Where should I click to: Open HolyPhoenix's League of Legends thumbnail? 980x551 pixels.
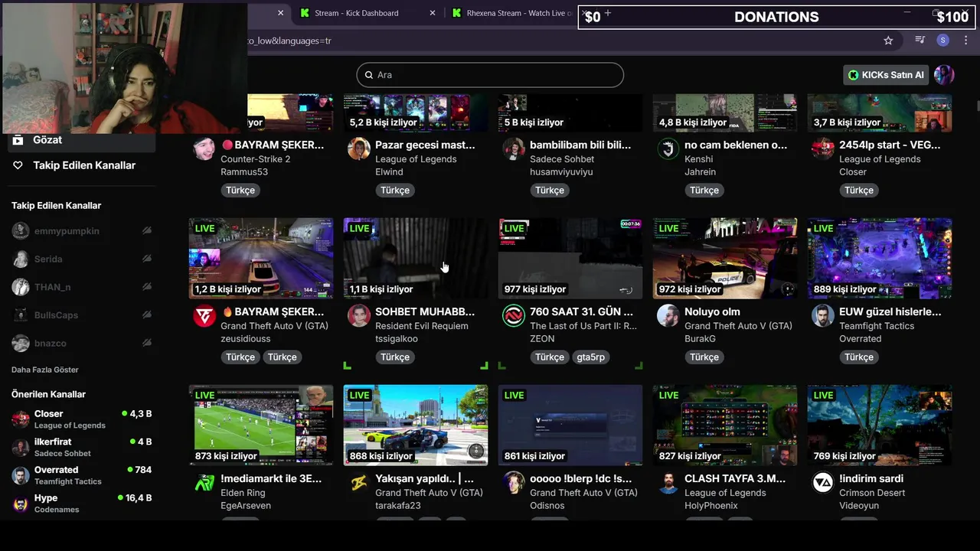coord(725,425)
